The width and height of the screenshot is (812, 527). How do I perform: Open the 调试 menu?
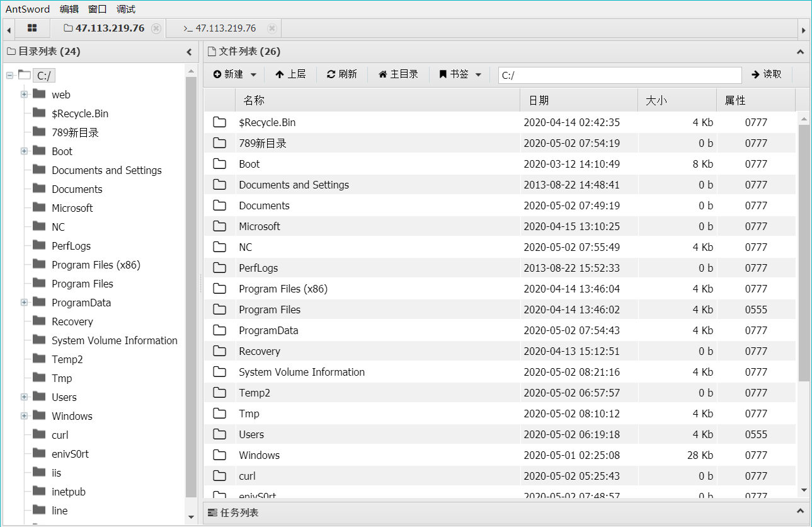pos(126,9)
